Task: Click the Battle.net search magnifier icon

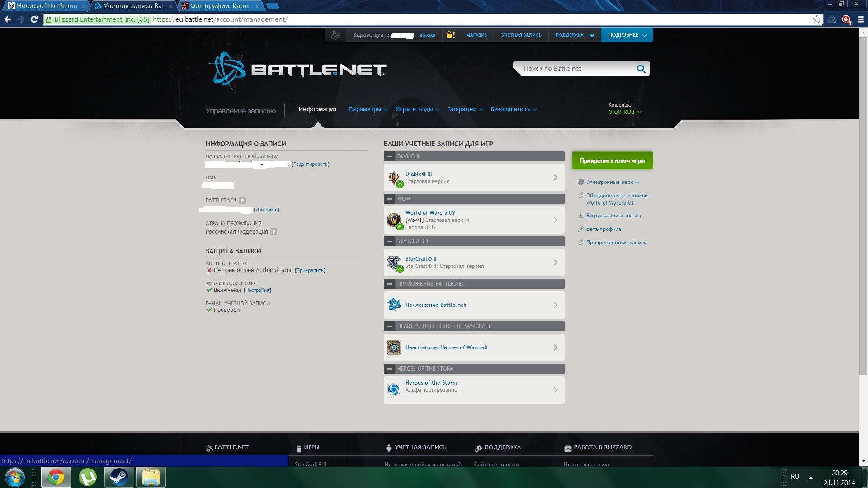Action: click(x=641, y=69)
